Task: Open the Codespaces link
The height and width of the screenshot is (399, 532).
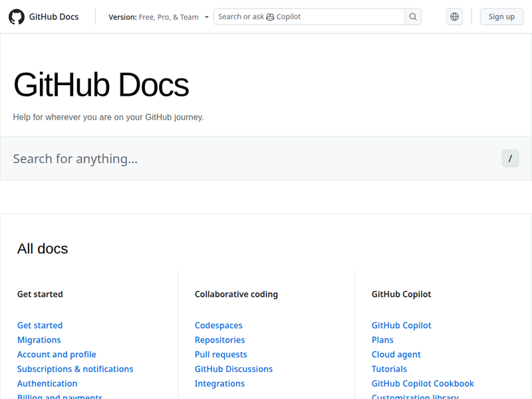Action: tap(219, 325)
